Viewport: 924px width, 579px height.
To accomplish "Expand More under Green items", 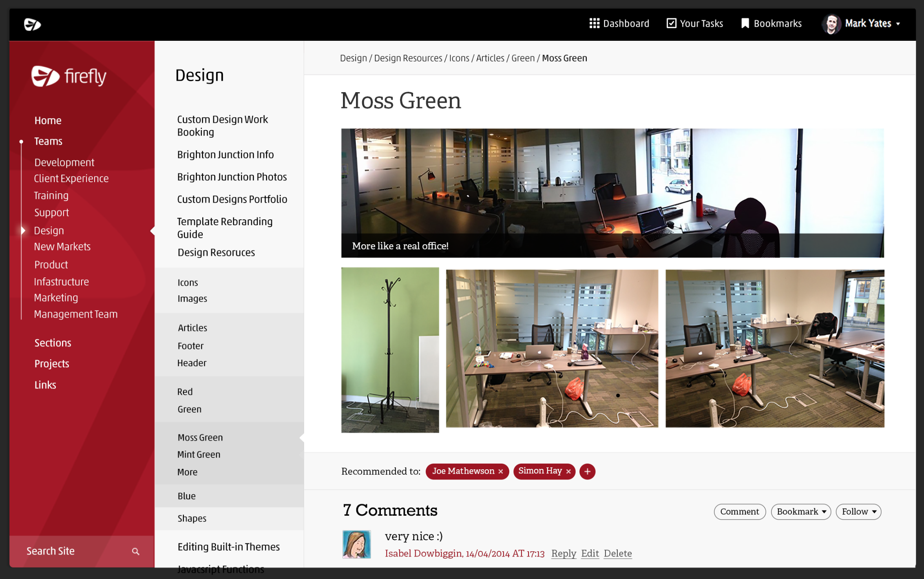I will (x=187, y=472).
